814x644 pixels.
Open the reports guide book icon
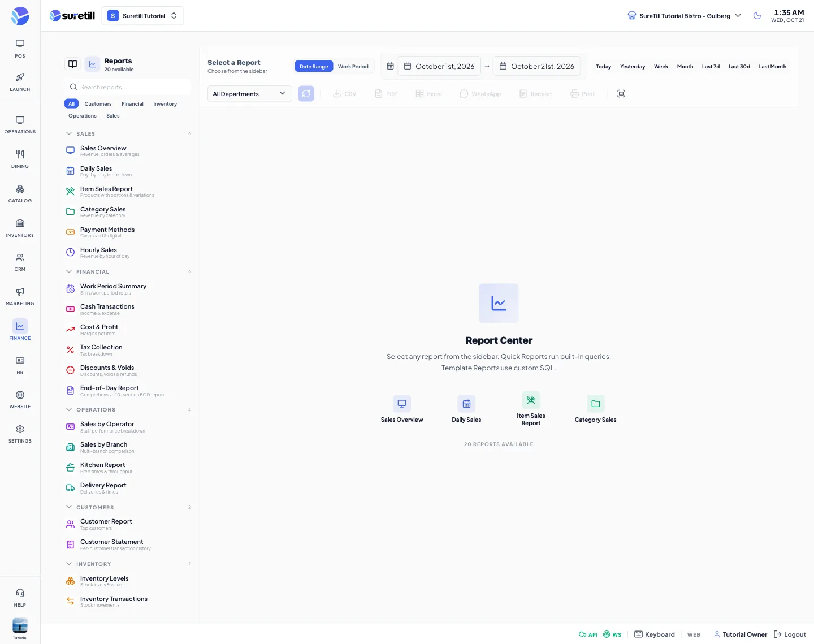click(x=73, y=64)
